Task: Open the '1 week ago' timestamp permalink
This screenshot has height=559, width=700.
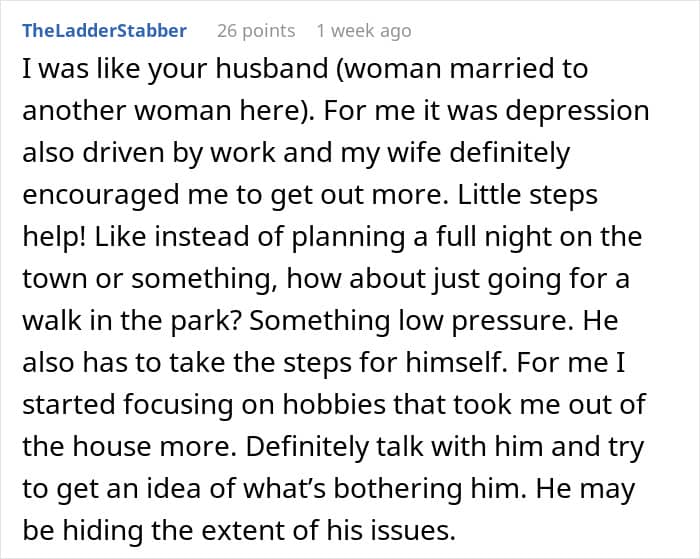Action: coord(364,30)
